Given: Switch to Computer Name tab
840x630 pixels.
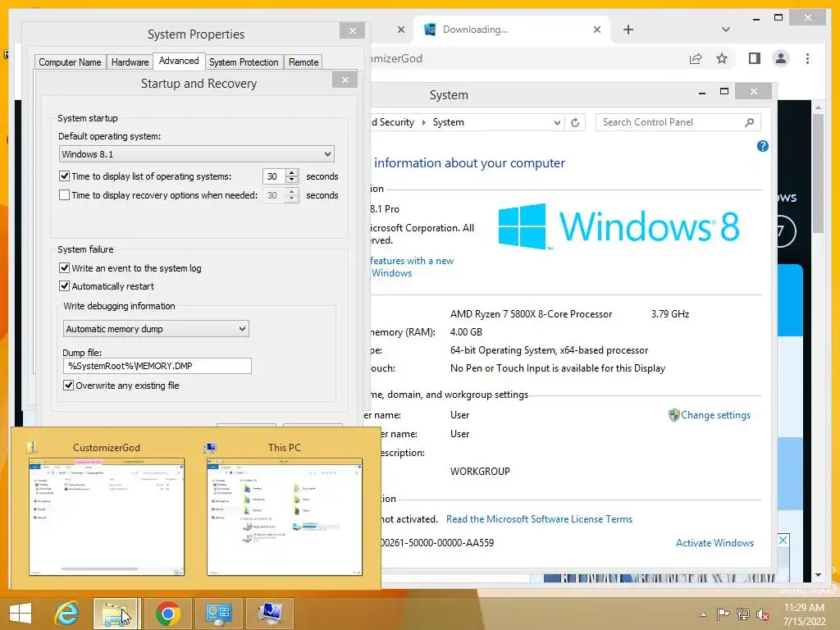Looking at the screenshot, I should 71,62.
